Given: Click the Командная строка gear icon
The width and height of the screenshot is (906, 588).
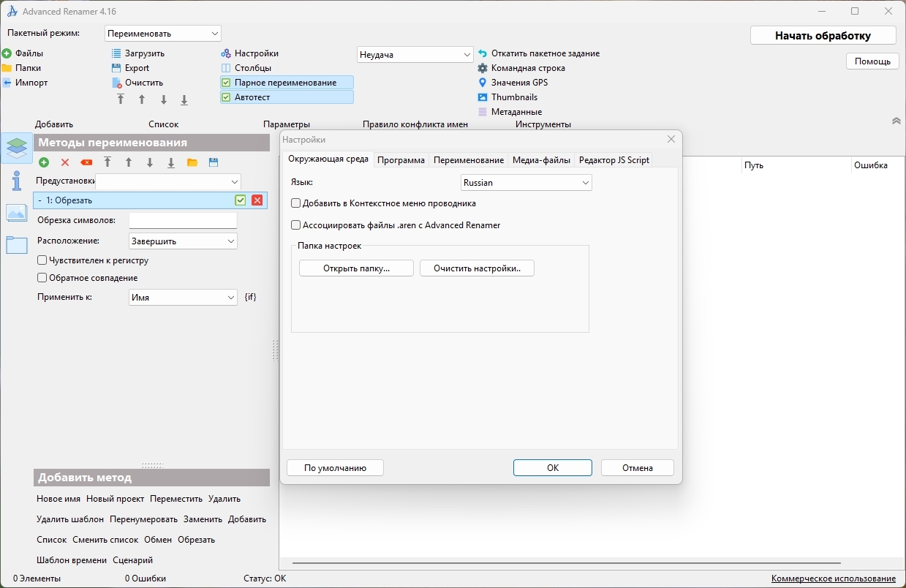Looking at the screenshot, I should tap(483, 68).
